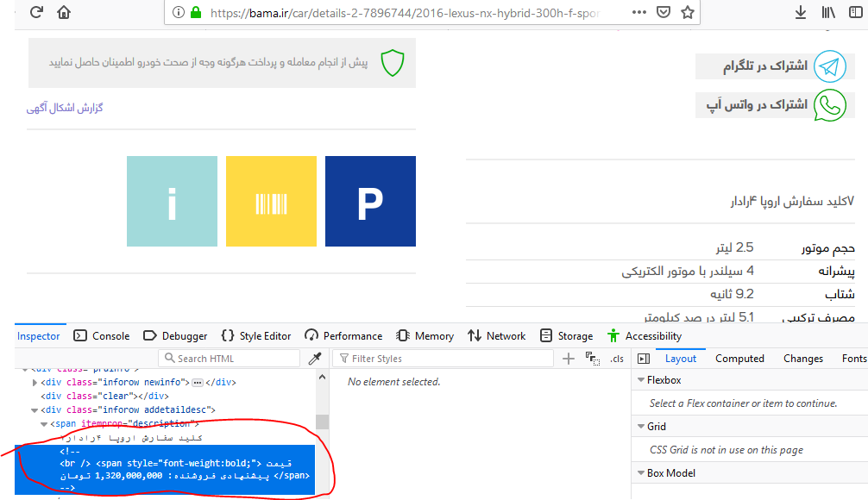Screen dimensions: 868x500
Task: Open the Performance tab
Action: coord(343,335)
